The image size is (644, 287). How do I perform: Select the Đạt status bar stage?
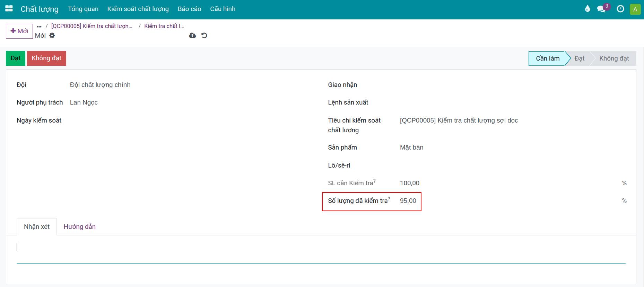pos(580,59)
